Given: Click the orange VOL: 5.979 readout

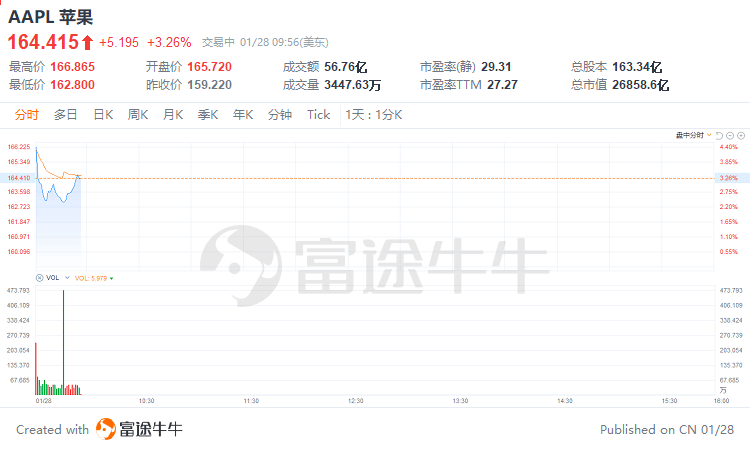Looking at the screenshot, I should pos(91,278).
